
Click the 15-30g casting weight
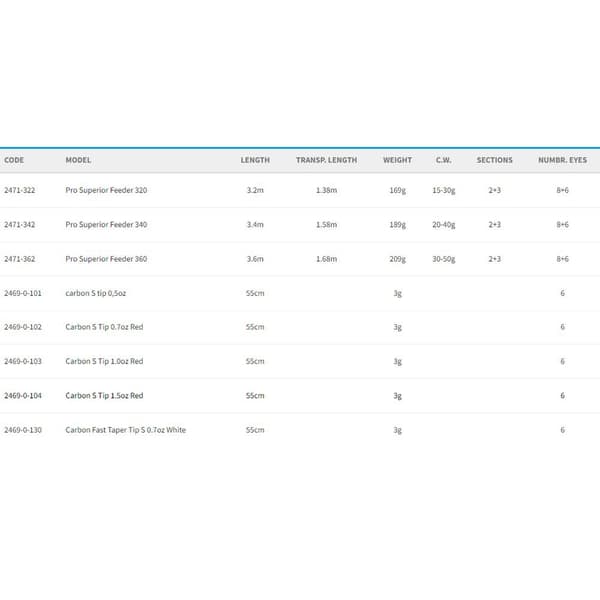[x=443, y=190]
